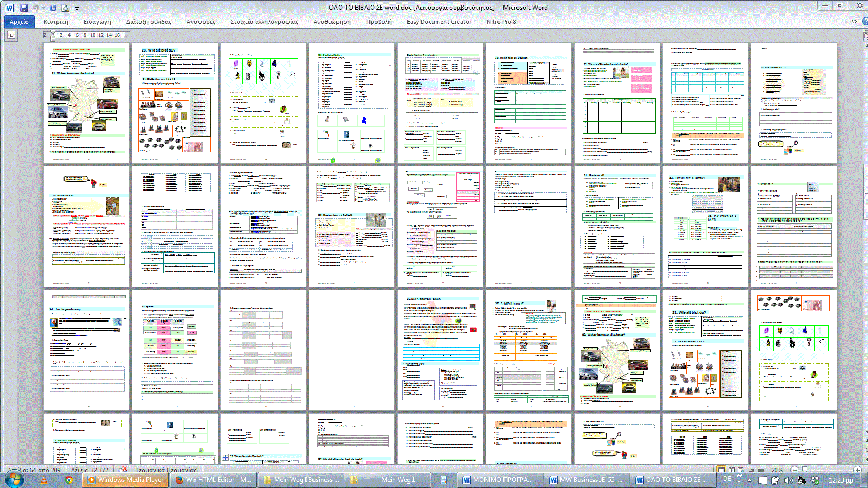Show hidden tray icons arrow

point(750,480)
